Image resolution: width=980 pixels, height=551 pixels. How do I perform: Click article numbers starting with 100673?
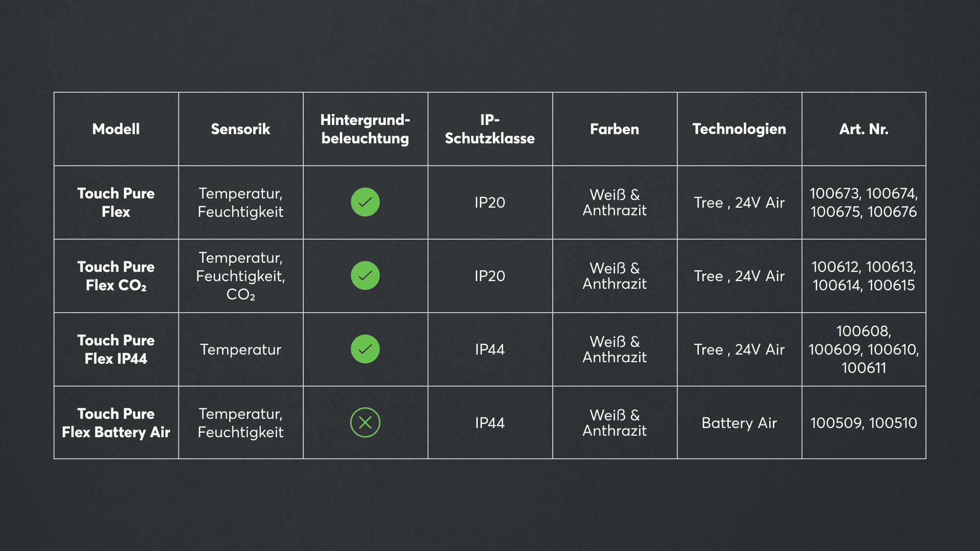[864, 203]
